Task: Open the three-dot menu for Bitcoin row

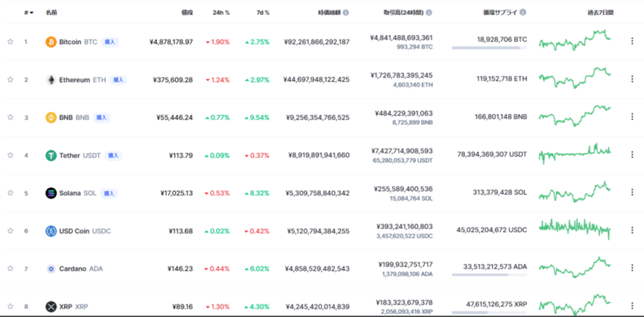Action: click(632, 41)
